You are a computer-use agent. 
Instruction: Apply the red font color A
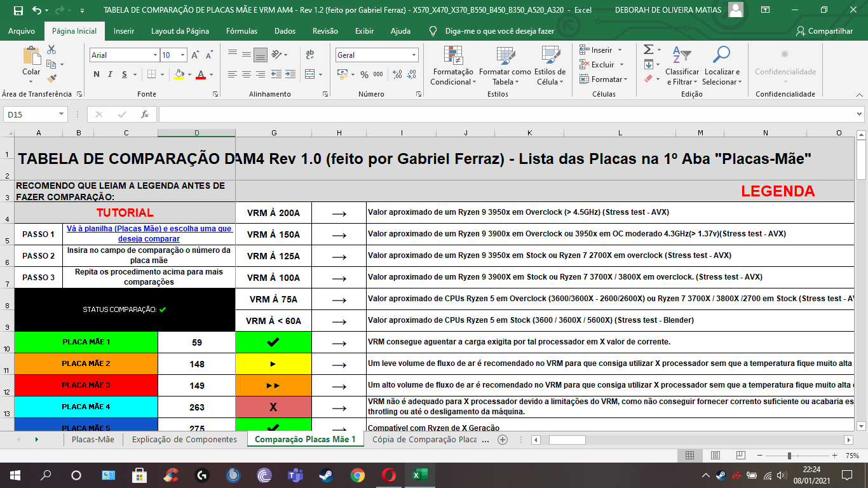(201, 74)
